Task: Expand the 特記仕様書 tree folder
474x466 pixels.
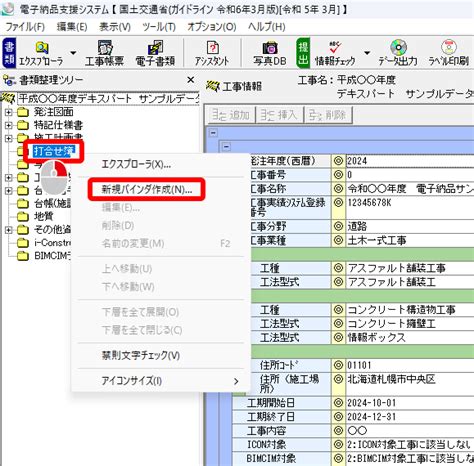Action: pos(9,125)
